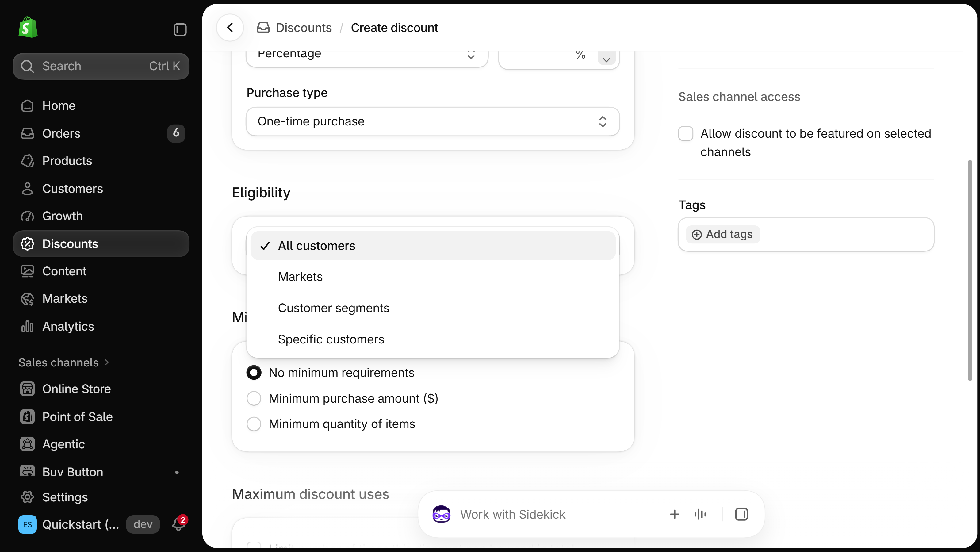Screen dimensions: 980x552
Task: Open Orders in the sidebar
Action: (101, 133)
